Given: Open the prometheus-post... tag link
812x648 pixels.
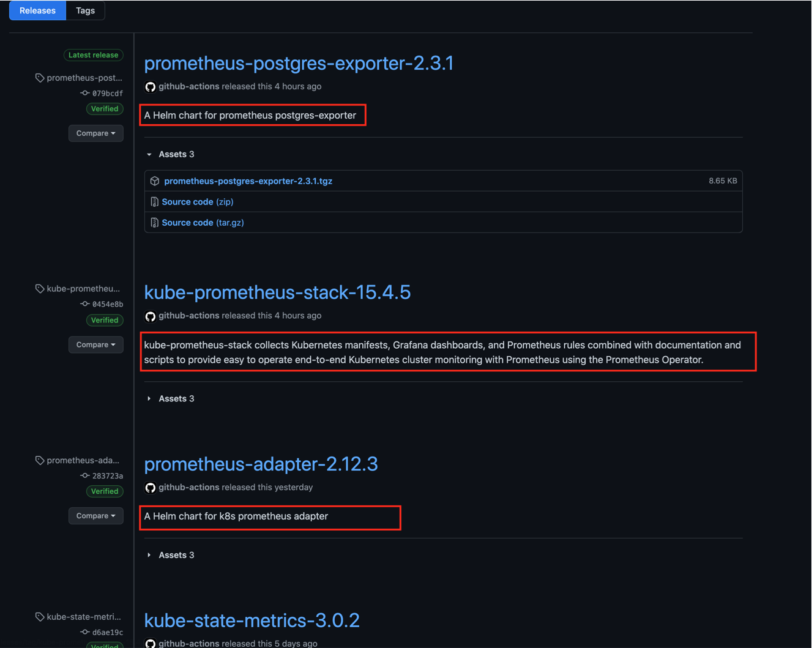Looking at the screenshot, I should click(84, 78).
